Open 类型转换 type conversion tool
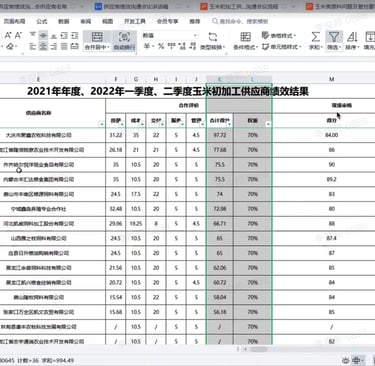The image size is (375, 366). (x=213, y=41)
